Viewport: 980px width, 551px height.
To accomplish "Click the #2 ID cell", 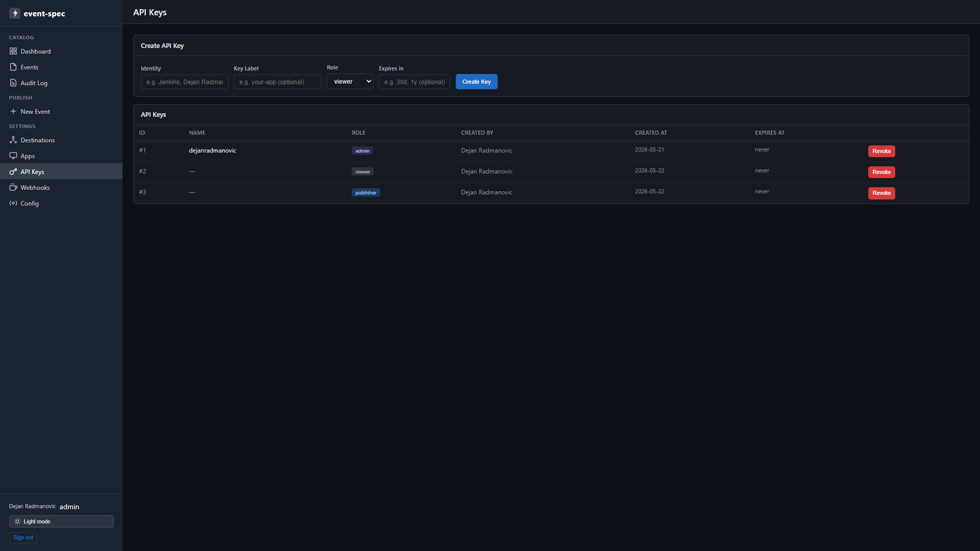I will 142,171.
